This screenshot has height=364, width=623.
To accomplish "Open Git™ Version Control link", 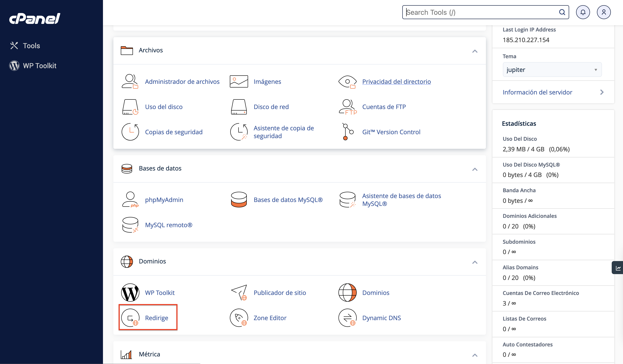I will (x=391, y=132).
